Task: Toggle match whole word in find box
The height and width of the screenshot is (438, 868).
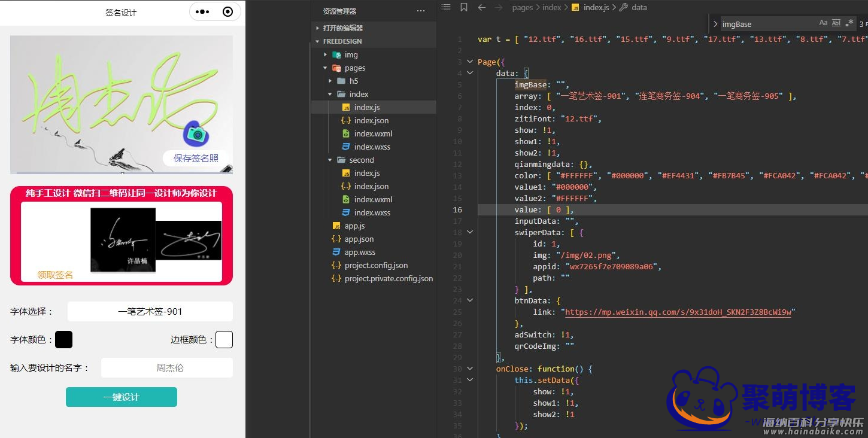Action: click(x=836, y=23)
